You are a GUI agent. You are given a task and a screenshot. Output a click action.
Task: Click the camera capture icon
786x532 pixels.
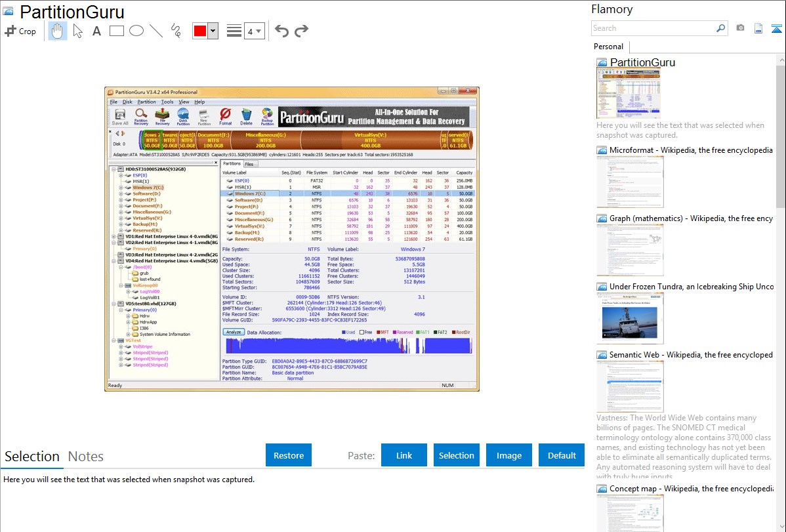(x=740, y=28)
